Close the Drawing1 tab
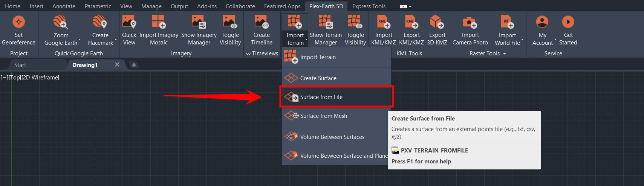This screenshot has width=644, height=186. (x=117, y=65)
